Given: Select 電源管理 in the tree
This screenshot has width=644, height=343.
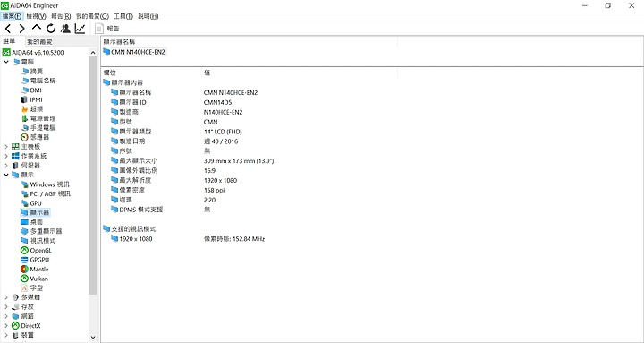Looking at the screenshot, I should tap(38, 118).
